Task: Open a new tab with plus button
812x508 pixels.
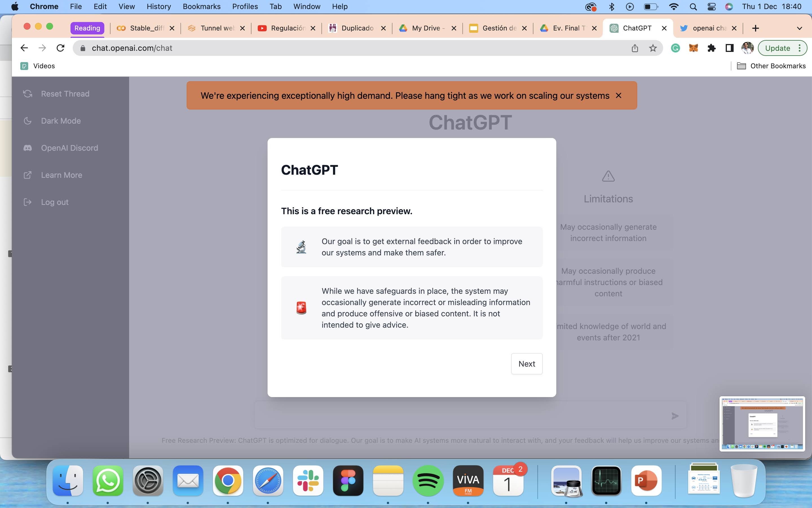Action: 755,28
